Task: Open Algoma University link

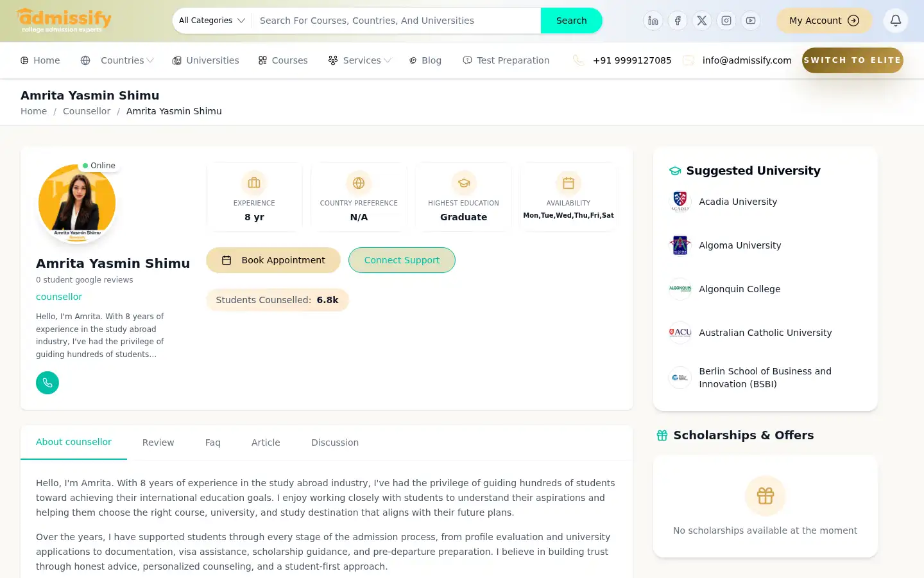Action: click(740, 245)
